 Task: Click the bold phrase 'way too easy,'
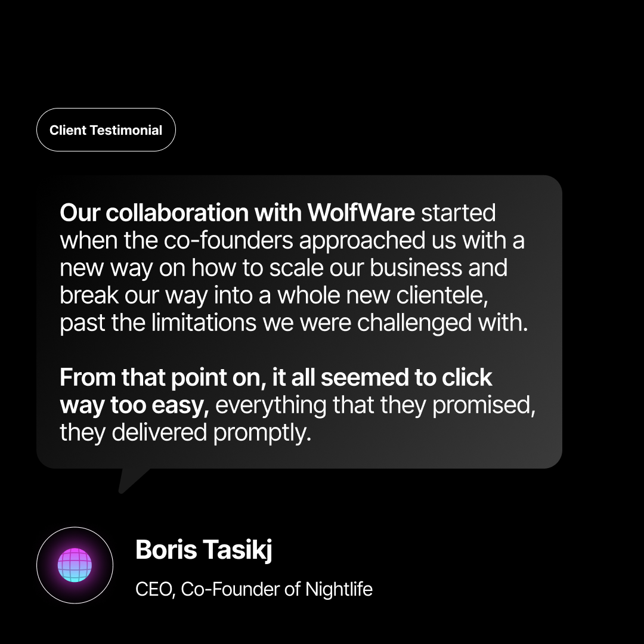click(134, 405)
